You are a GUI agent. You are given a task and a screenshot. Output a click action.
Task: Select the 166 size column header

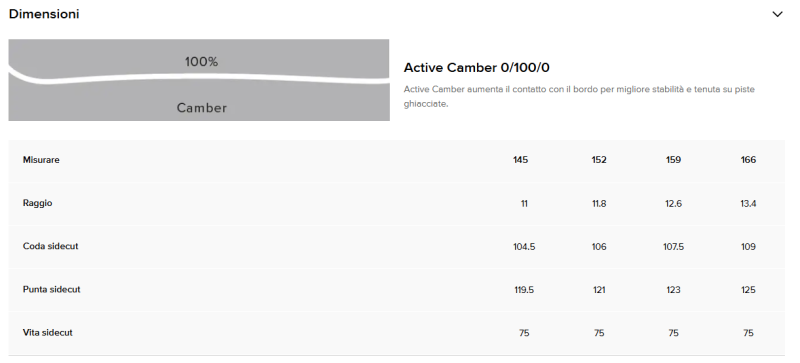click(x=748, y=160)
